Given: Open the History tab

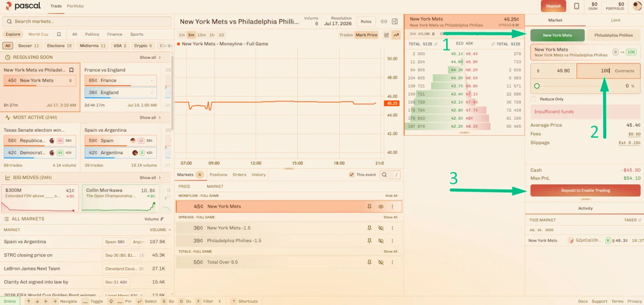Looking at the screenshot, I should [x=259, y=175].
